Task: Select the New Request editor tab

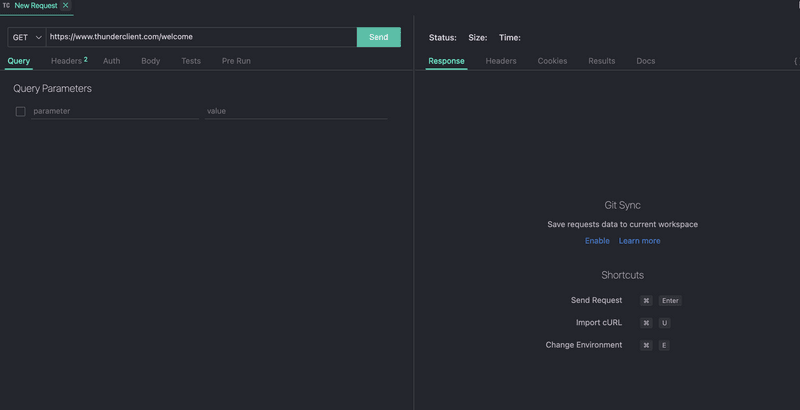Action: coord(36,6)
